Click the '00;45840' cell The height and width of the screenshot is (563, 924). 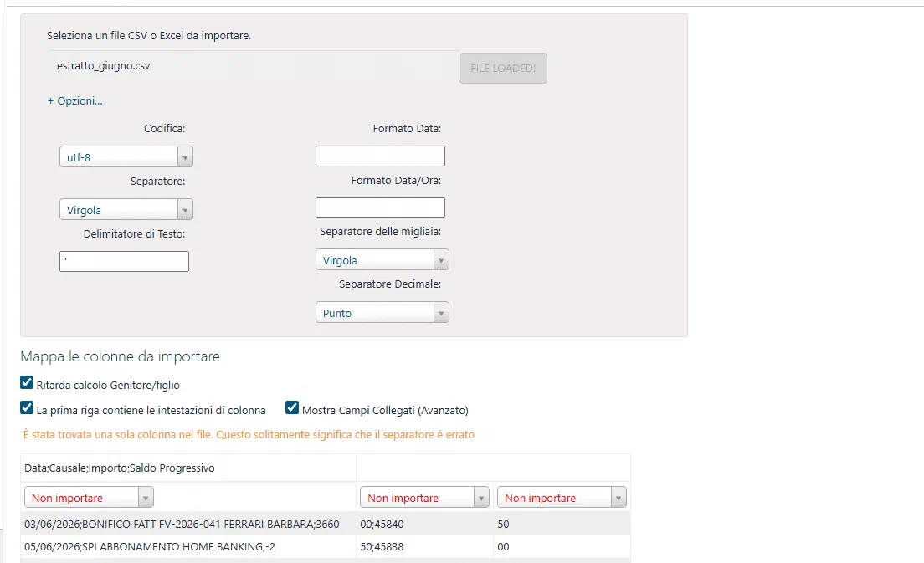pos(424,524)
